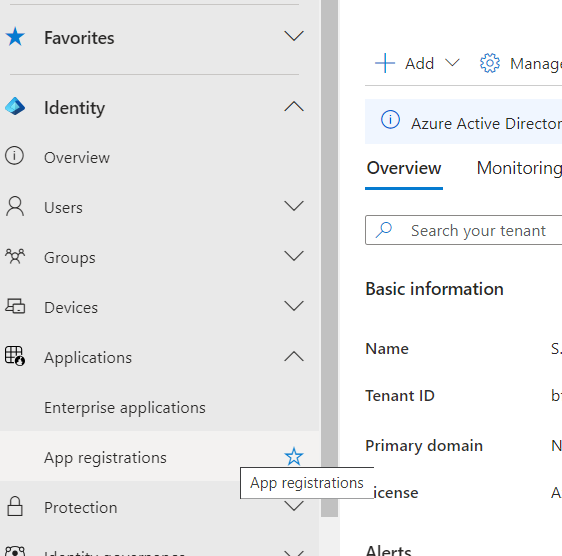
Task: Click the Favorites heading label
Action: [79, 38]
